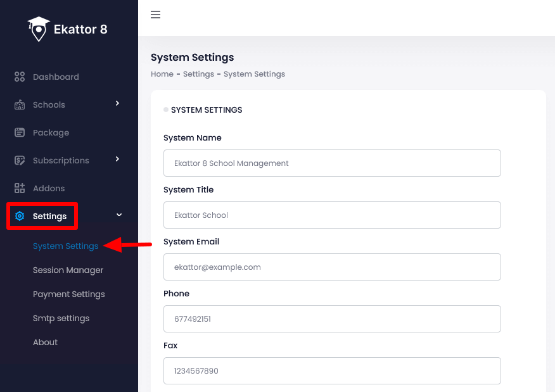Collapse the Settings submenu
Viewport: 555px width, 392px height.
coord(118,215)
